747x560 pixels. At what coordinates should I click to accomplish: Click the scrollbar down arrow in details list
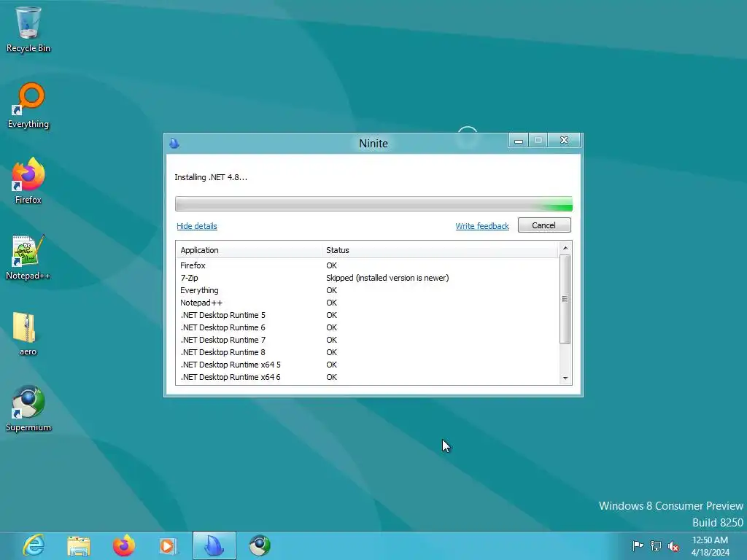(565, 378)
